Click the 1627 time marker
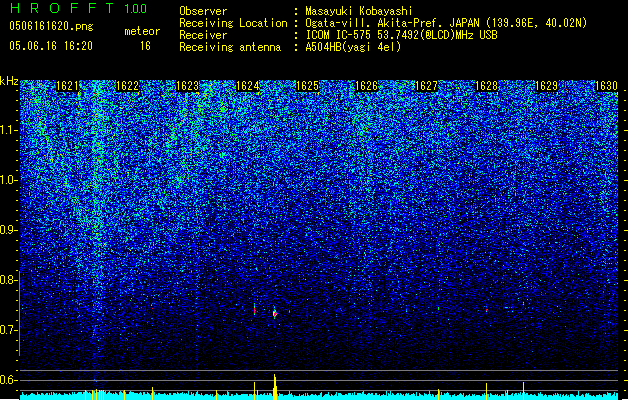This screenshot has height=400, width=629. [426, 86]
